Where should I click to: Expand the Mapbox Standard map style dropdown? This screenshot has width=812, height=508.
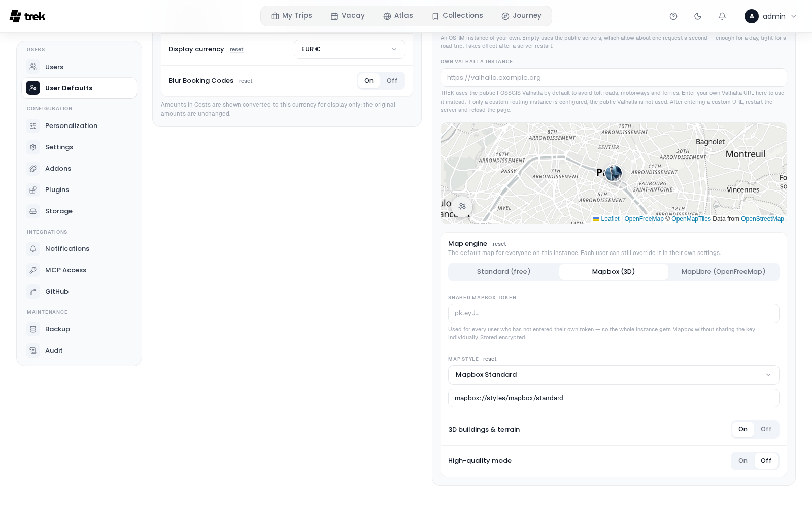(614, 375)
